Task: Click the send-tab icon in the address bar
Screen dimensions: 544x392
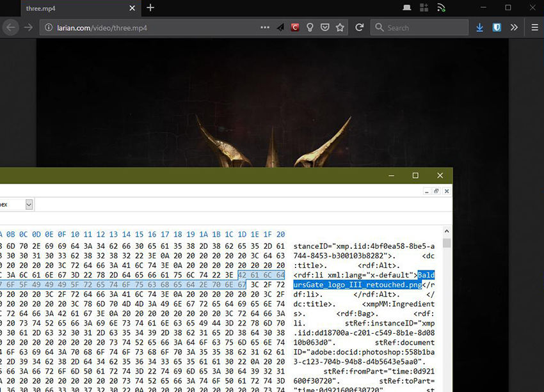Action: [x=280, y=27]
